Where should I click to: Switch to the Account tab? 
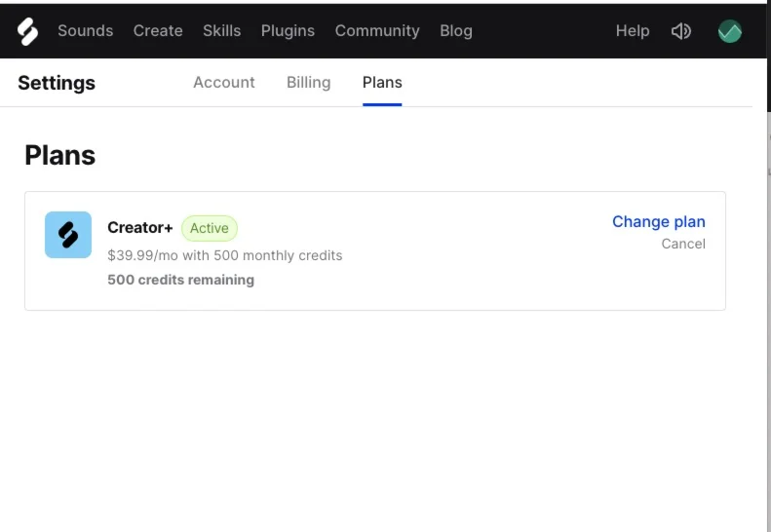coord(224,83)
